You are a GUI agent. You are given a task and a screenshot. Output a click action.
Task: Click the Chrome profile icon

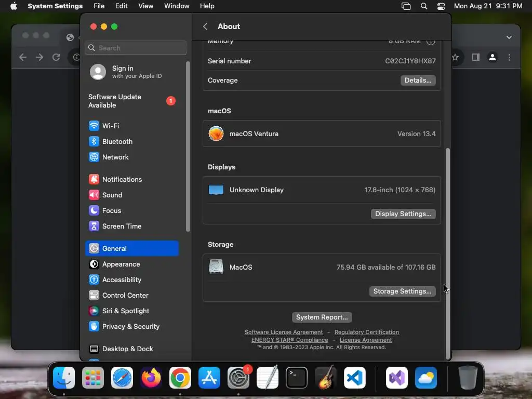(x=493, y=57)
